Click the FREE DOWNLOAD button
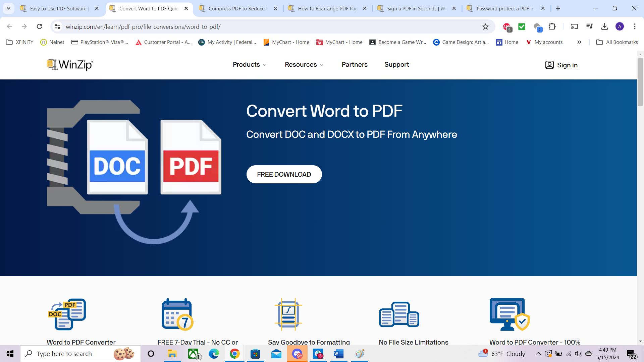644x362 pixels. point(284,174)
